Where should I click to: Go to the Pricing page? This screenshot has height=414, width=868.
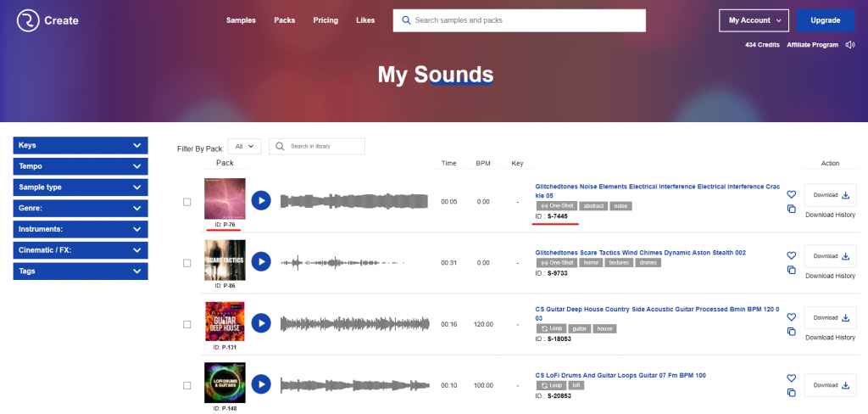(x=325, y=20)
